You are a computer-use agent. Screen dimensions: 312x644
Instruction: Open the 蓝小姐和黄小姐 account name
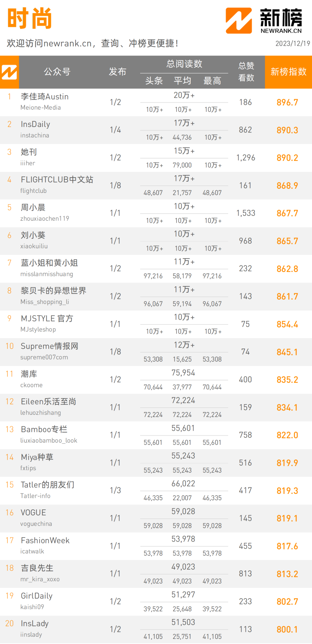pos(49,263)
